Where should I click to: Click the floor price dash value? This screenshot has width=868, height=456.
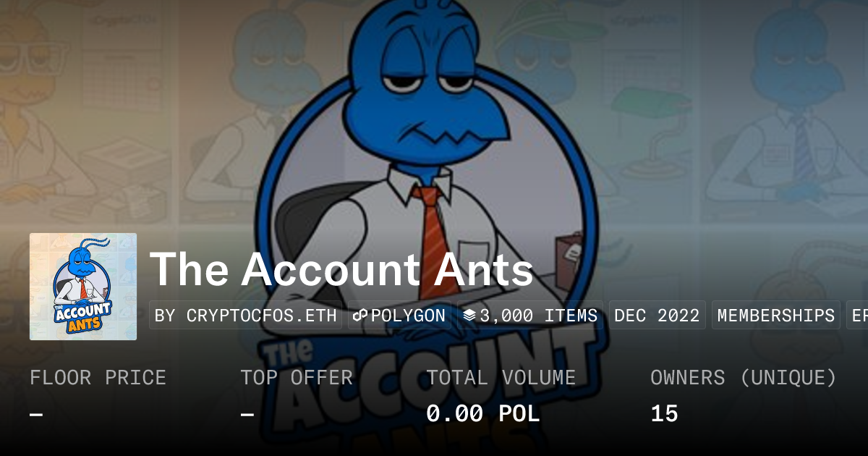(x=36, y=414)
